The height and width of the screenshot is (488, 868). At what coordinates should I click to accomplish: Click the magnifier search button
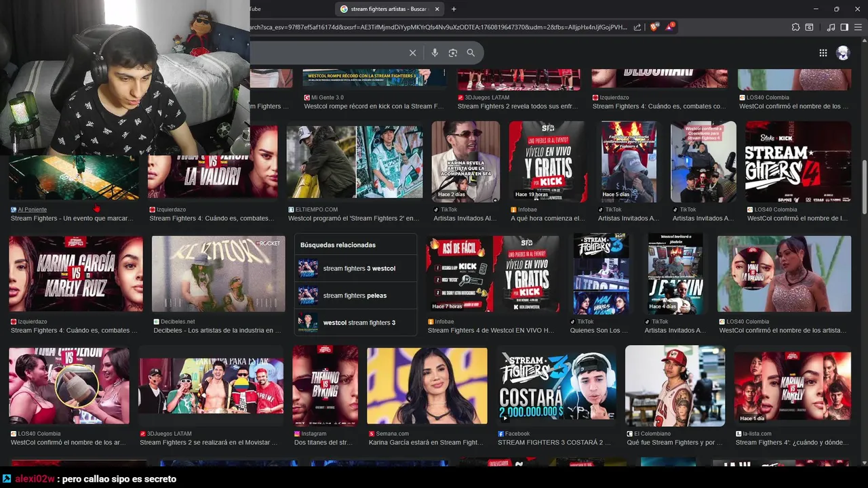pos(471,53)
